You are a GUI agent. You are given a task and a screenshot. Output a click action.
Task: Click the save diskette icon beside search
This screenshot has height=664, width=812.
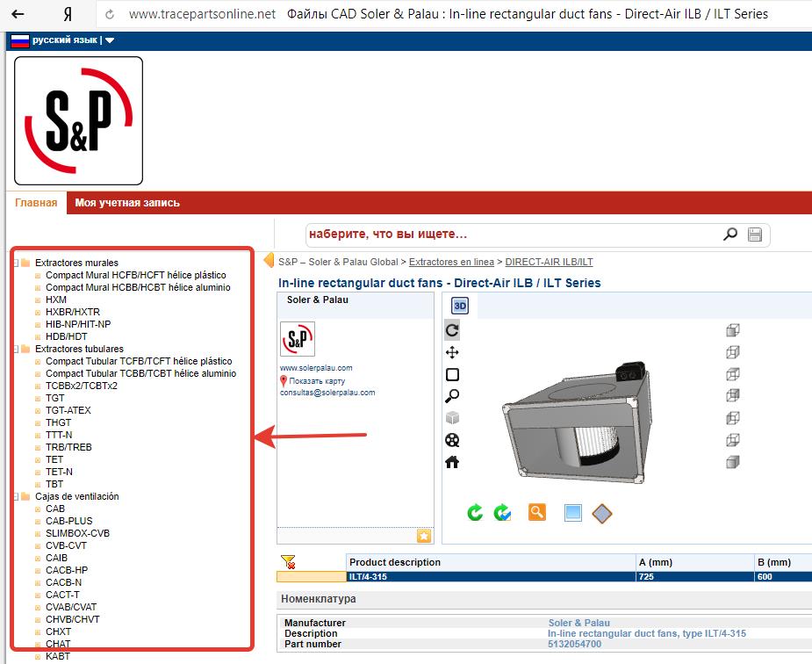tap(755, 235)
